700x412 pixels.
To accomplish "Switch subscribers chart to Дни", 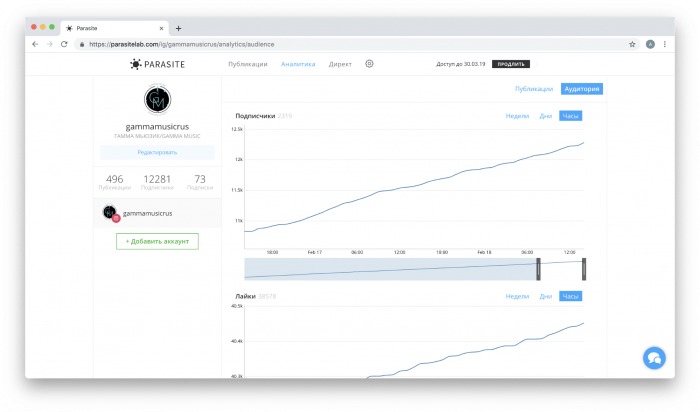I will click(x=545, y=116).
